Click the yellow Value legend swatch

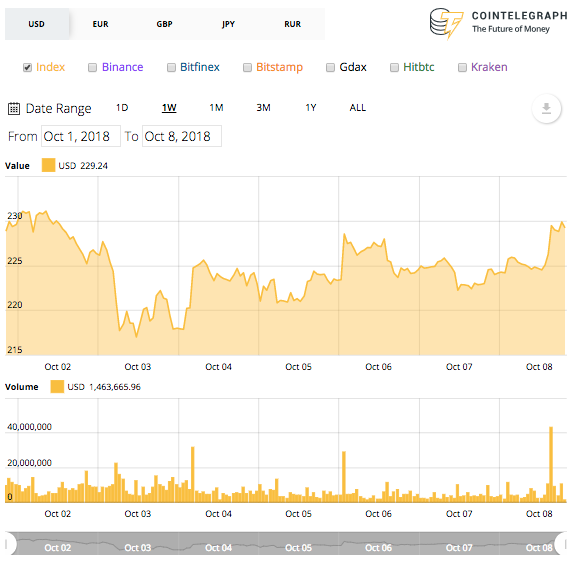[x=48, y=165]
